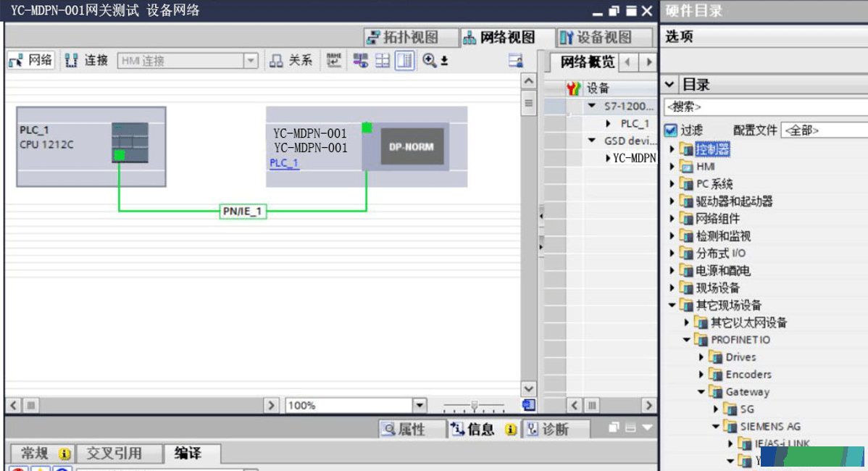Toggle the page break view icon
Viewport: 868px width, 471px height.
[405, 60]
